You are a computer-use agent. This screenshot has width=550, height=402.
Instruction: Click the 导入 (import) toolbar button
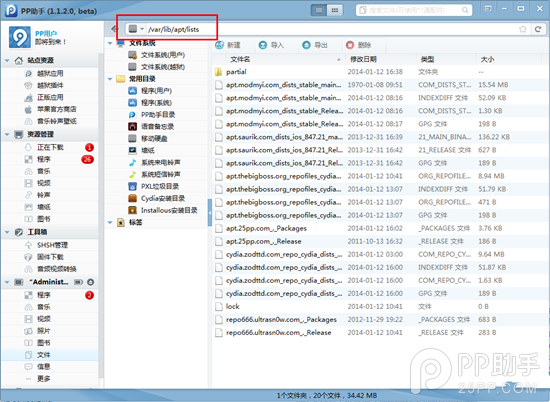click(271, 45)
